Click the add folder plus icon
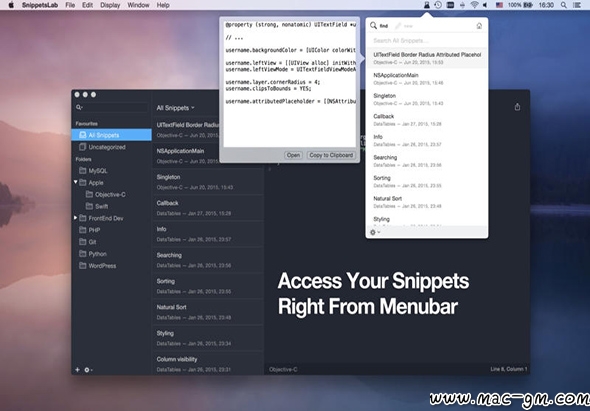590x411 pixels. click(x=77, y=370)
